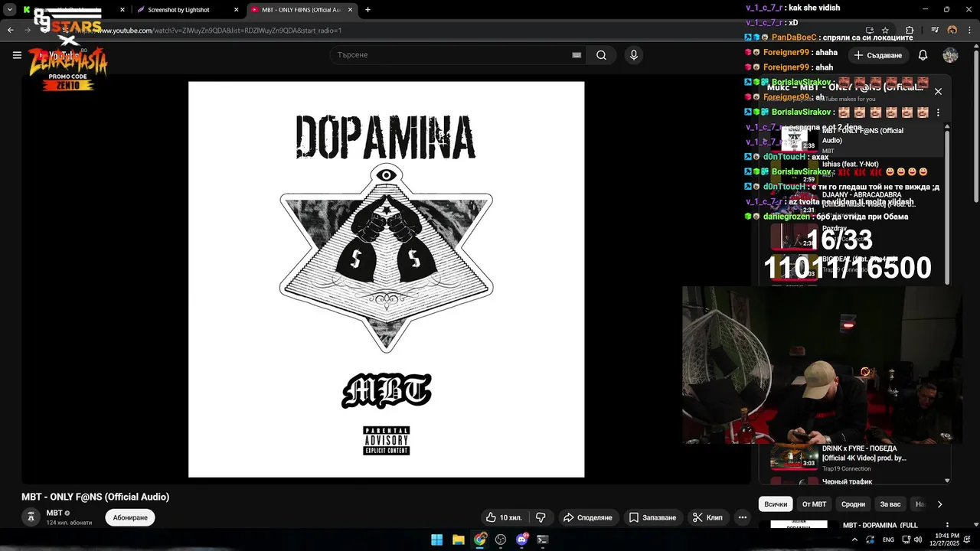Select the Сродни filter chip
This screenshot has height=551, width=980.
853,504
